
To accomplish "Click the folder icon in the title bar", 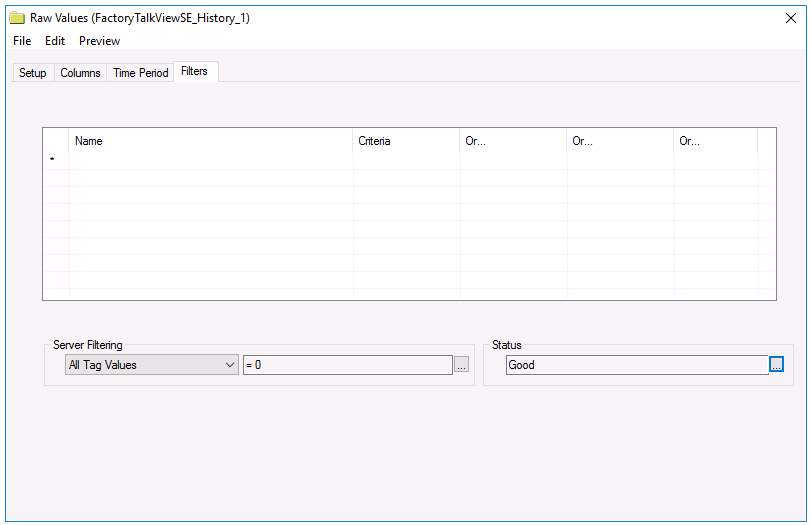I will [17, 18].
